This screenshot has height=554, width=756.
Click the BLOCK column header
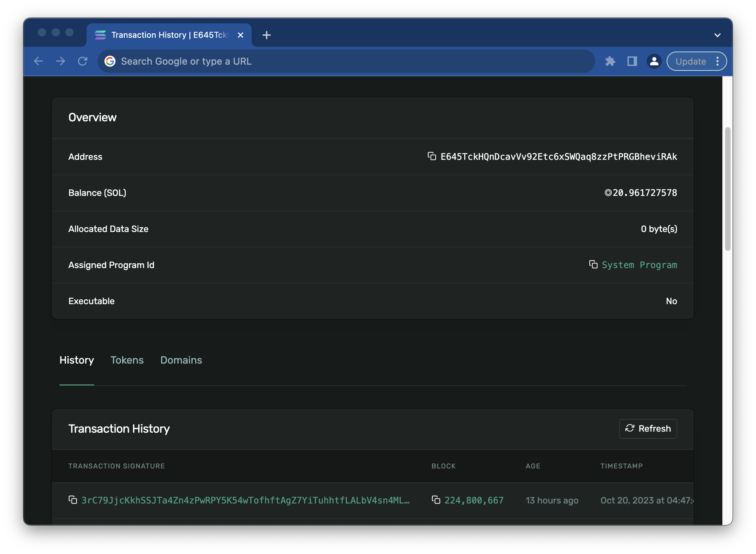(444, 466)
